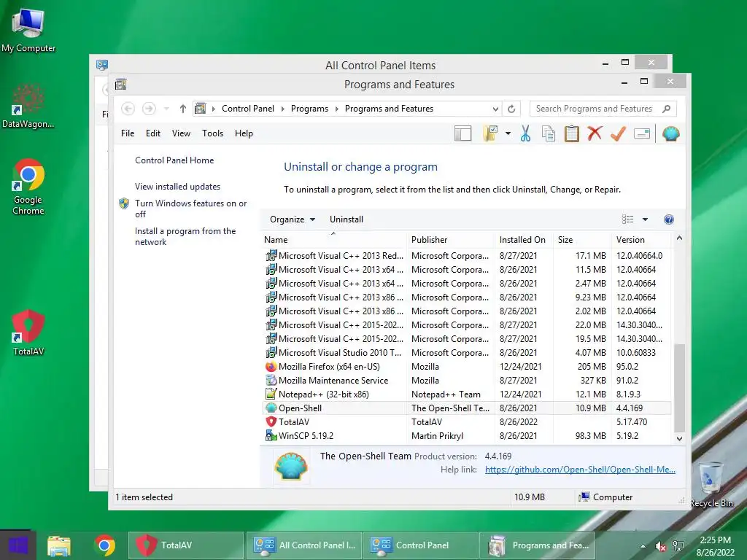Open the View menu
Screen dimensions: 747x560
[181, 133]
